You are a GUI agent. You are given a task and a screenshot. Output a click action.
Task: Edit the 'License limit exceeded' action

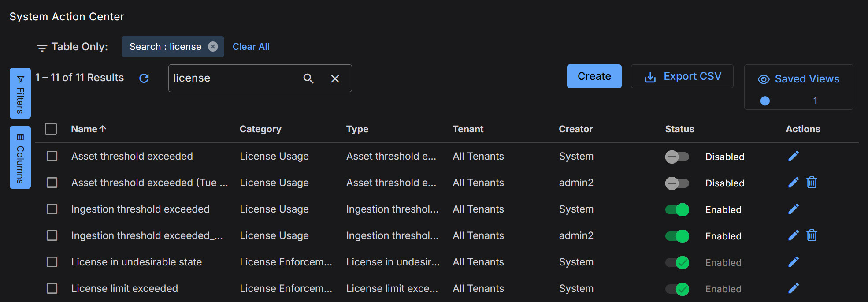[793, 288]
